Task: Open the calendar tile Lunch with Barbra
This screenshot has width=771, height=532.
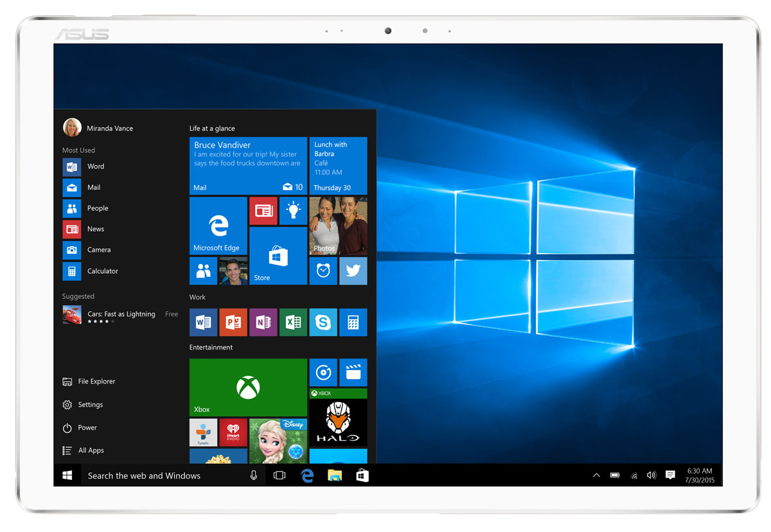Action: (338, 166)
